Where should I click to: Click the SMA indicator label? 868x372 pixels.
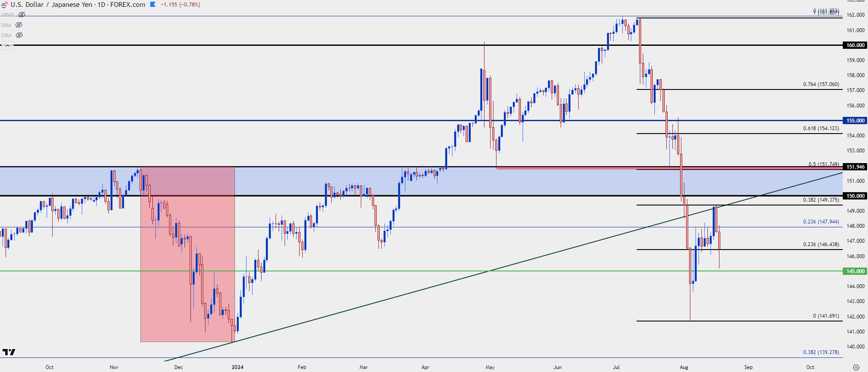(x=6, y=25)
